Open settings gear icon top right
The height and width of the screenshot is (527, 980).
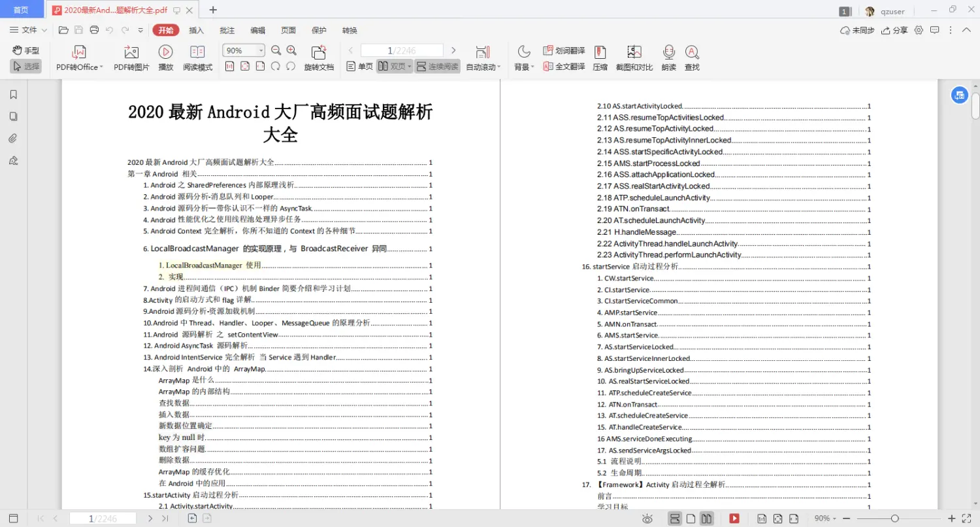pos(919,30)
